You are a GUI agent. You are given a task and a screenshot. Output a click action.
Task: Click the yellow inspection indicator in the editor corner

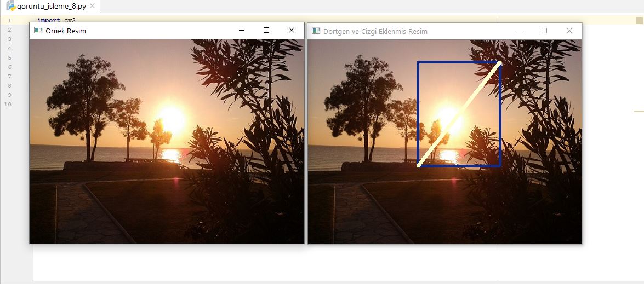(640, 20)
